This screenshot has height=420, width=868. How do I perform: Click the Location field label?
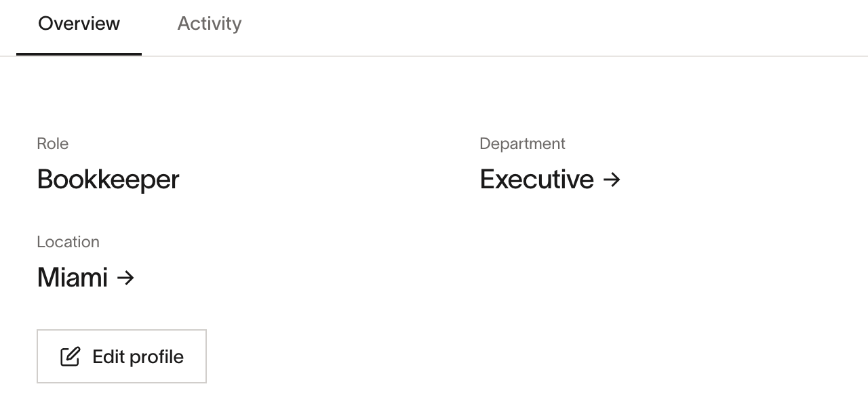(68, 242)
